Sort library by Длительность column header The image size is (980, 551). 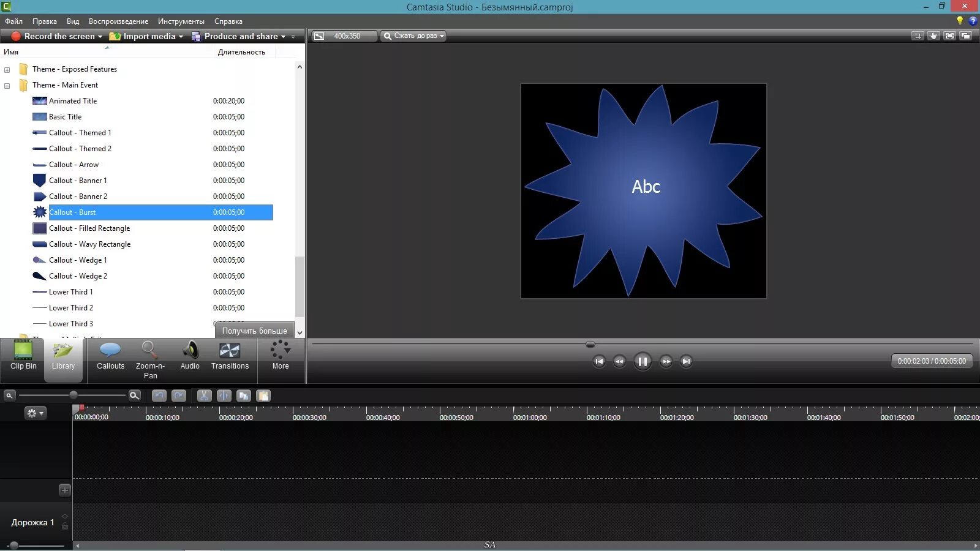pyautogui.click(x=241, y=52)
